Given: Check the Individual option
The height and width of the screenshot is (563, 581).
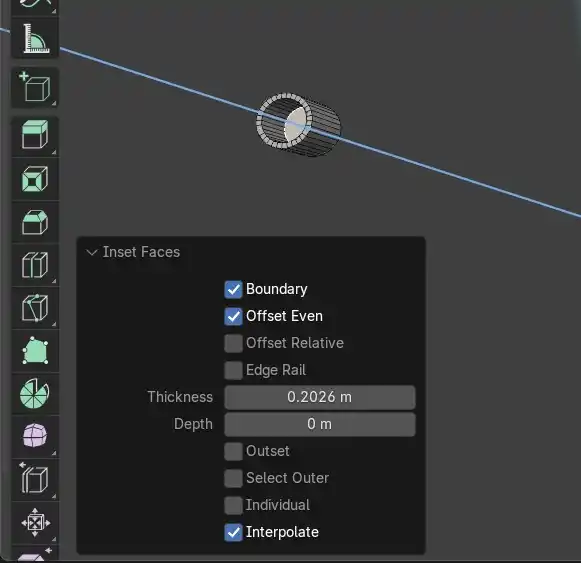Looking at the screenshot, I should coord(233,505).
